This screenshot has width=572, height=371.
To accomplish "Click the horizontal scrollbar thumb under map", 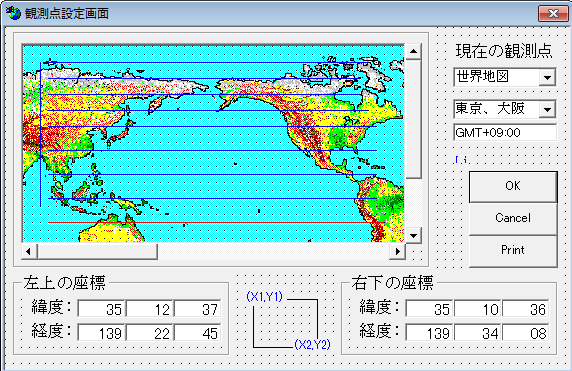I will 98,251.
